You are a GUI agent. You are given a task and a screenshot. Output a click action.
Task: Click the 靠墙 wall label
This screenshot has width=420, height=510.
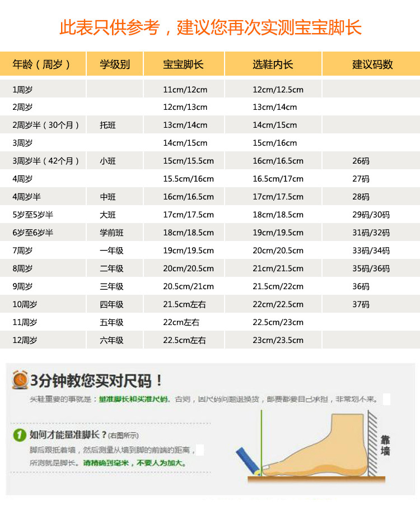click(x=385, y=446)
